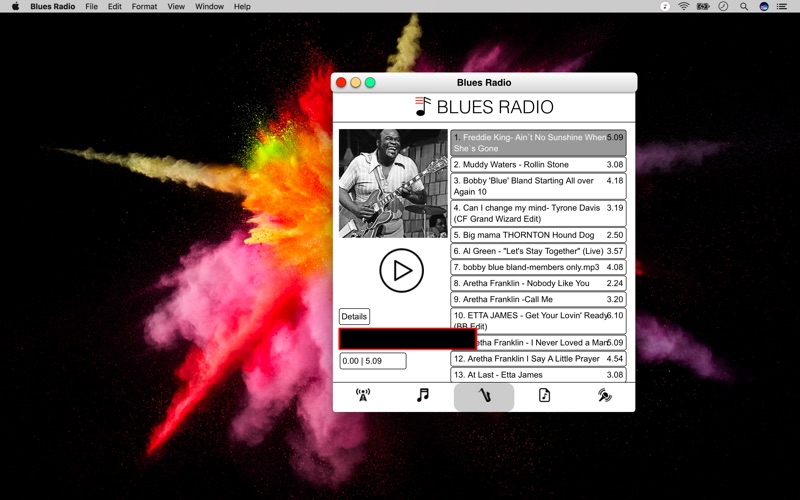Open Notification Center list icon
This screenshot has height=500, width=800.
click(782, 7)
